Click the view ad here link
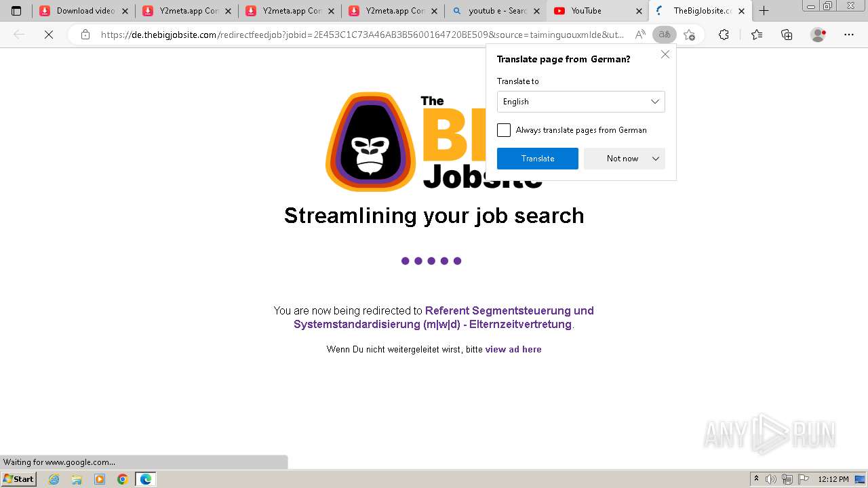Image resolution: width=868 pixels, height=488 pixels. [x=513, y=350]
